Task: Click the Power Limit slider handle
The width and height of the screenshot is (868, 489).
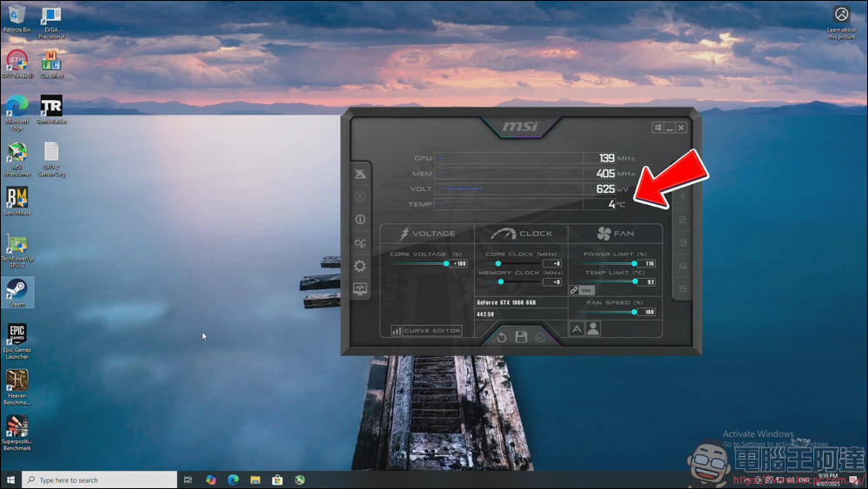Action: [635, 263]
